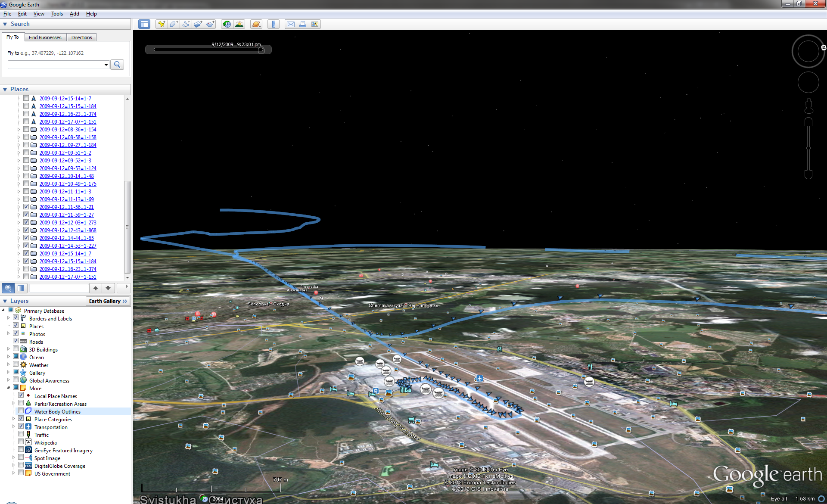
Task: Click the Street View pegman icon
Action: (808, 106)
